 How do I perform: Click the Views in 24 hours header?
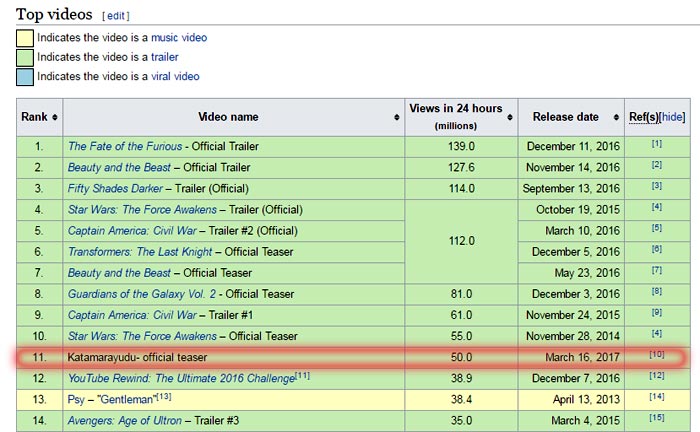[461, 117]
